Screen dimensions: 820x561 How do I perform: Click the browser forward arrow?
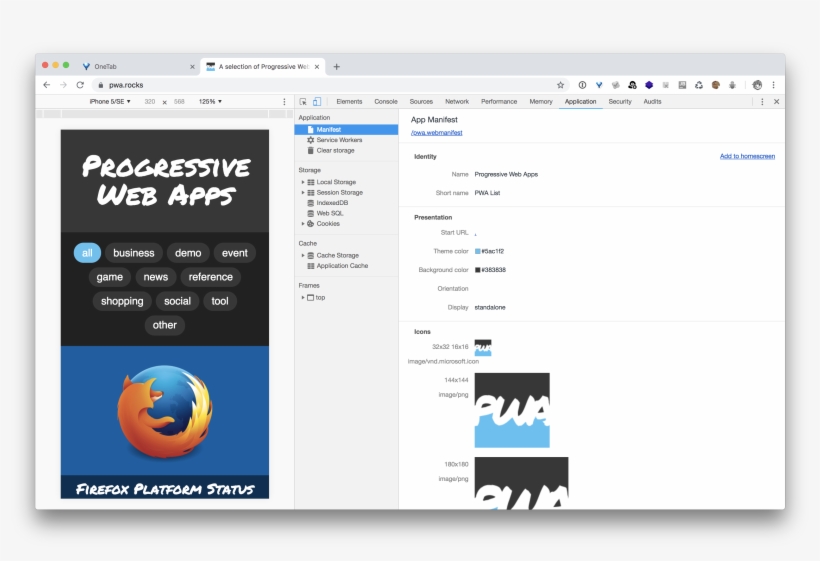[63, 85]
